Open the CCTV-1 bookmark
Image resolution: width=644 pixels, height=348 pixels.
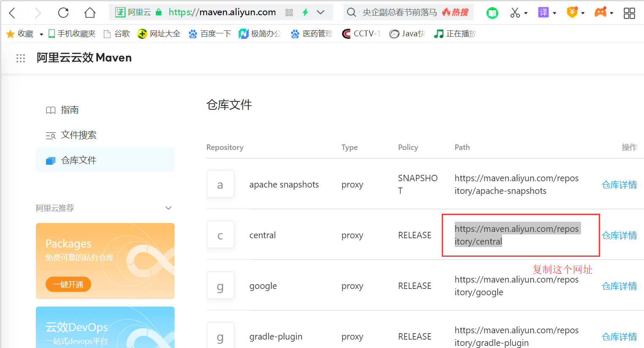[361, 34]
